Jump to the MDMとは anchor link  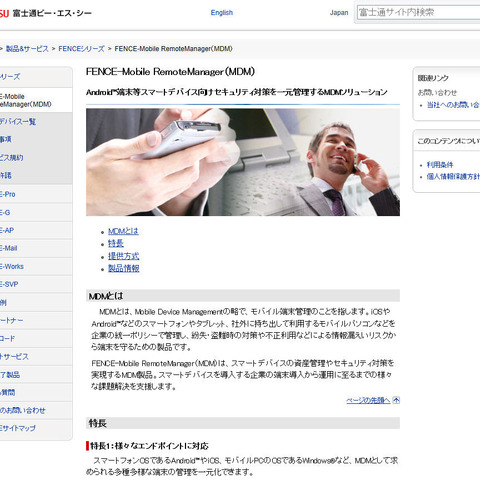coord(123,231)
